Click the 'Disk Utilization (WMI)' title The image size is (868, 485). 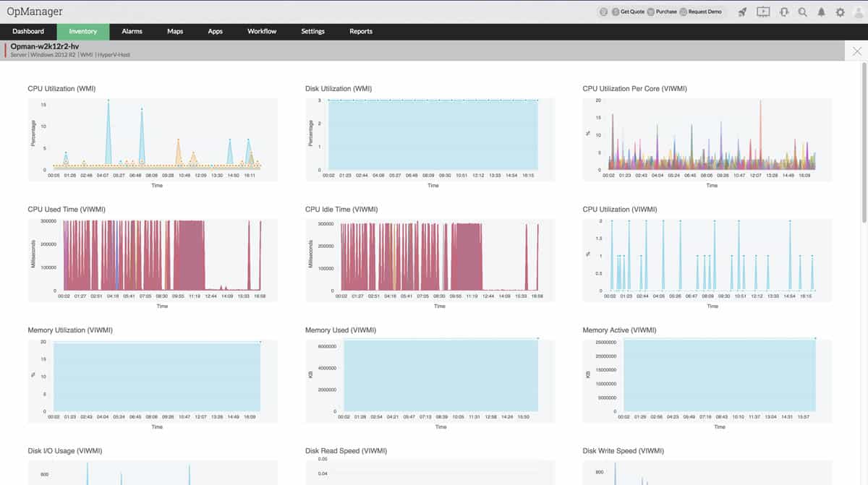(339, 89)
